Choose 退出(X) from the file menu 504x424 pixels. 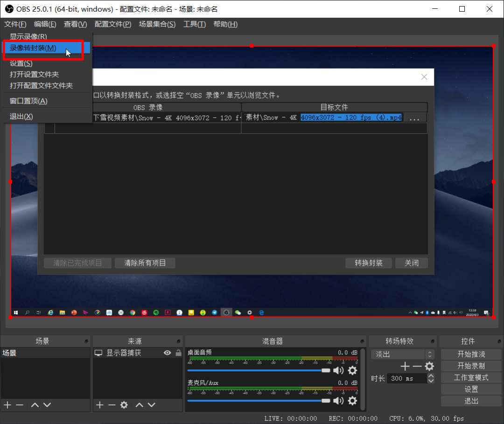47,117
